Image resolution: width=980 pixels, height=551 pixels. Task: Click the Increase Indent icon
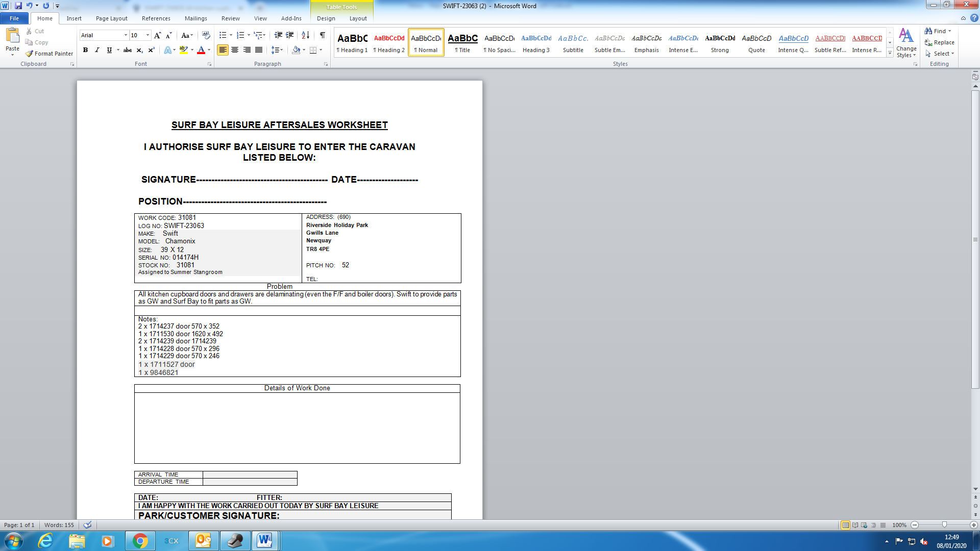pos(289,35)
